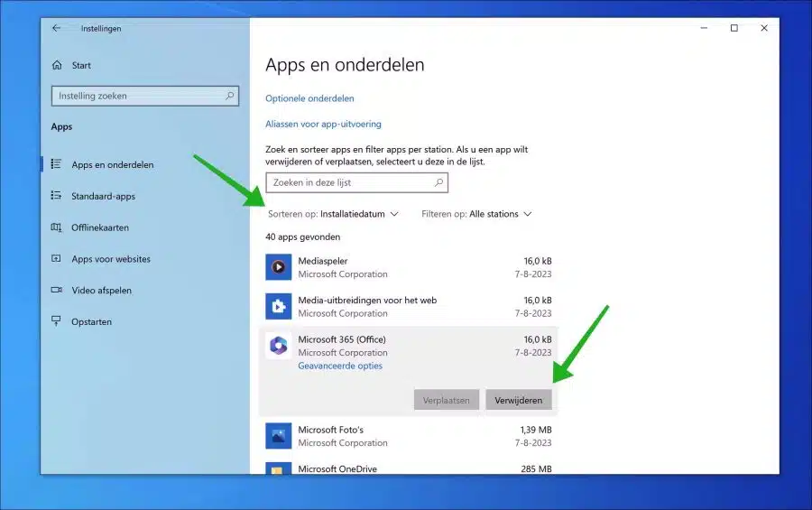
Task: Click the Video afspelen camera icon
Action: (56, 290)
